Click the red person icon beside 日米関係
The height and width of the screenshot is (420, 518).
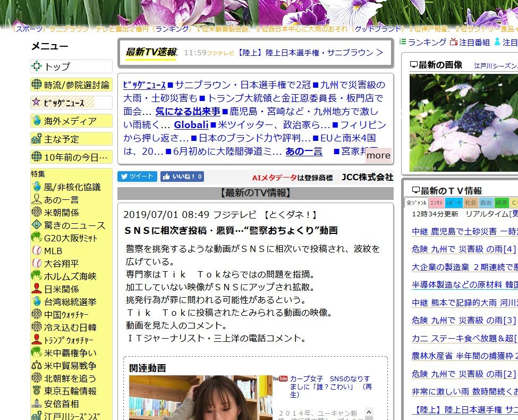click(36, 289)
